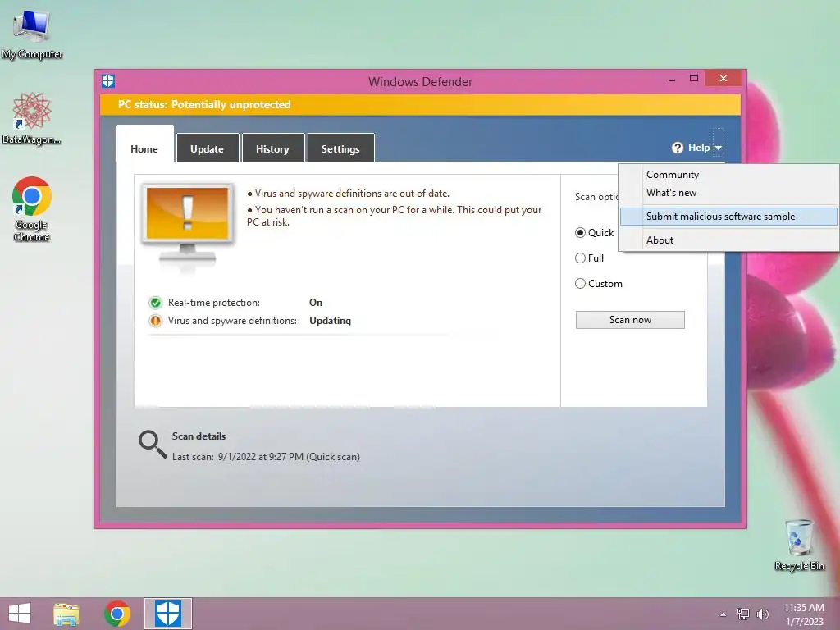Click the Scan now button
840x630 pixels.
click(630, 320)
